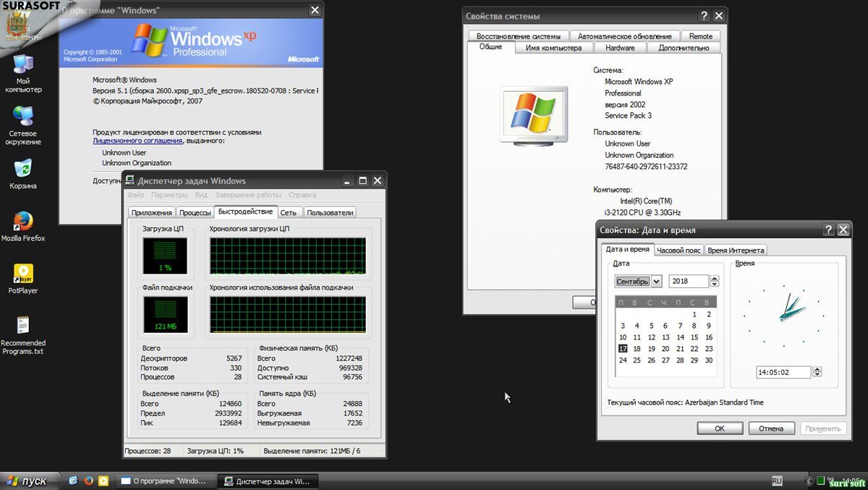Screen dimensions: 868x490
Task: Open Hardware tab in System Properties
Action: pos(620,48)
